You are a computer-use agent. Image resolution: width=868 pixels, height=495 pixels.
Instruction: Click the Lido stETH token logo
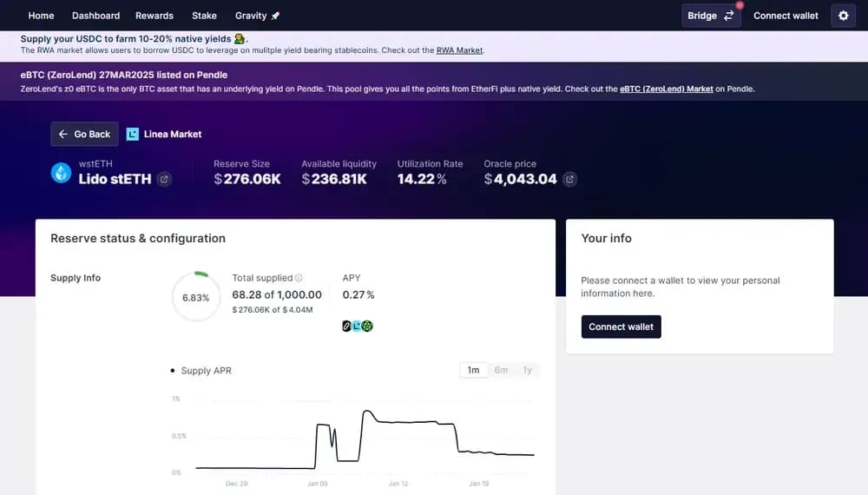[62, 173]
